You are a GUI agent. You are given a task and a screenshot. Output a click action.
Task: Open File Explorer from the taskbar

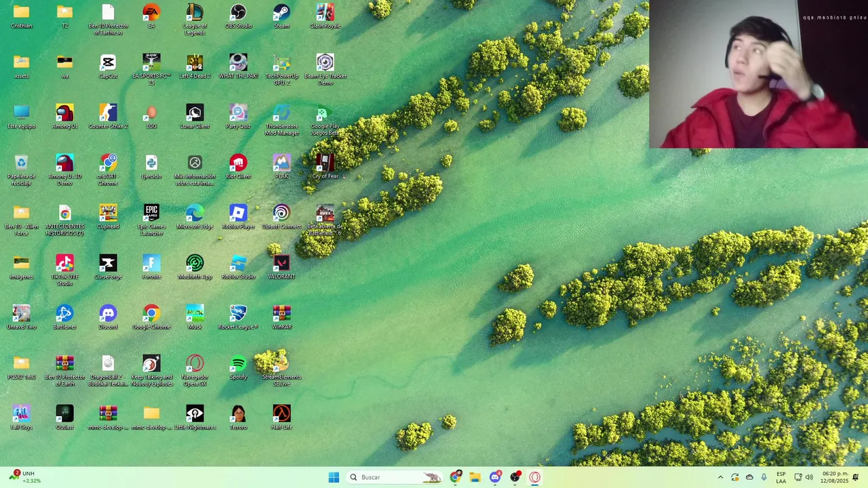pyautogui.click(x=475, y=477)
